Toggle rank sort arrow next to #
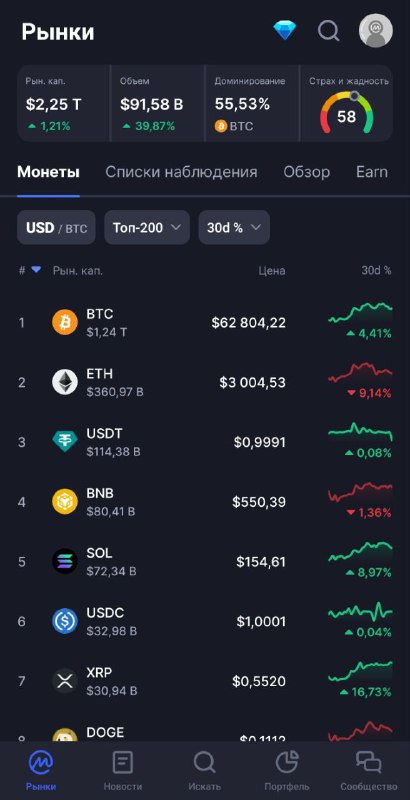The image size is (410, 800). [x=36, y=270]
